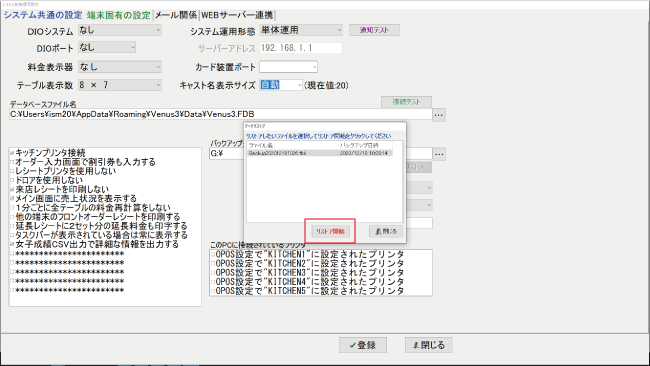This screenshot has height=366, width=650.
Task: Toggle ドロアを使用しない option
Action: [12, 180]
